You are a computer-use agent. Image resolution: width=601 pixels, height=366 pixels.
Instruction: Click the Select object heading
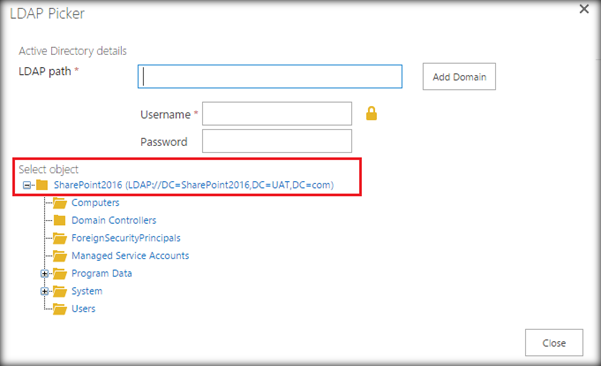coord(49,169)
